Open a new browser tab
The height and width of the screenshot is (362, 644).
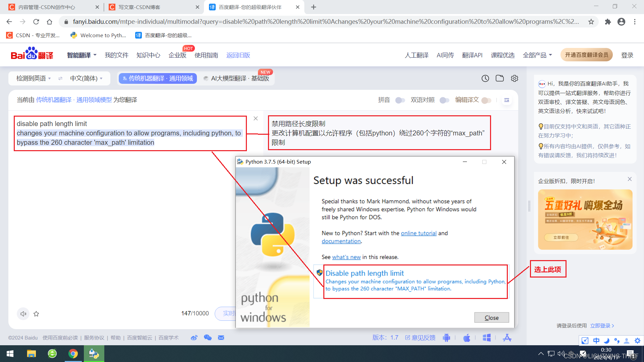coord(313,7)
